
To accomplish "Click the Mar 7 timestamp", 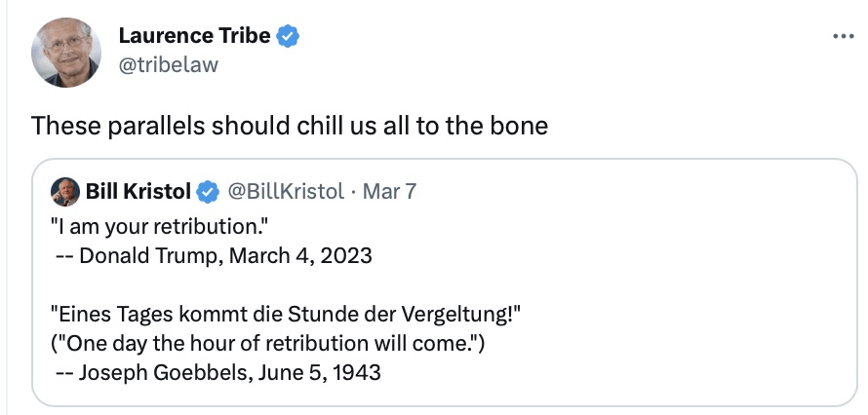I will tap(389, 191).
